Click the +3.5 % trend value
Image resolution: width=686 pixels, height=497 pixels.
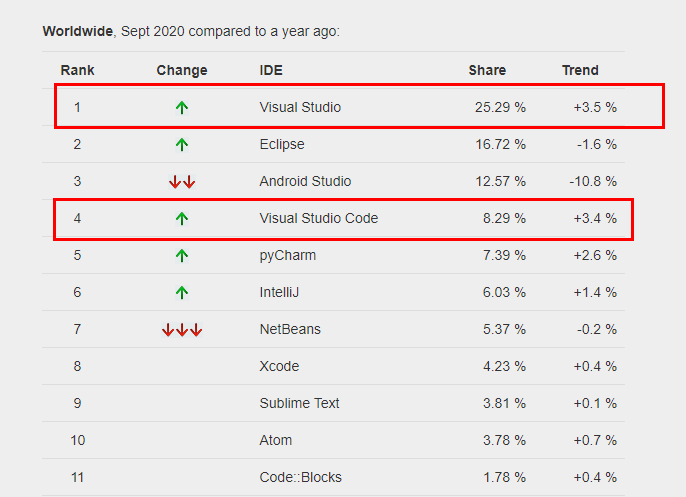point(595,107)
